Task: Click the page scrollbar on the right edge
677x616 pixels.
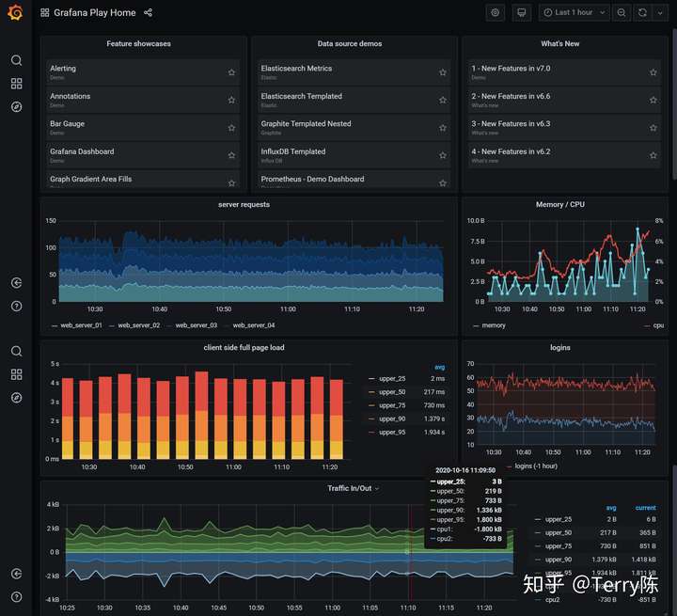Action: tap(674, 103)
